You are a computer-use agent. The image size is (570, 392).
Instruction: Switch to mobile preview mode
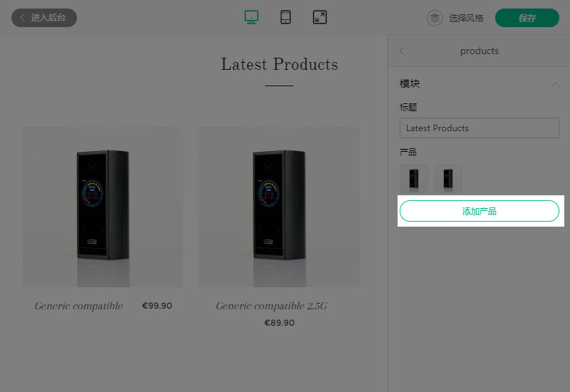[286, 17]
